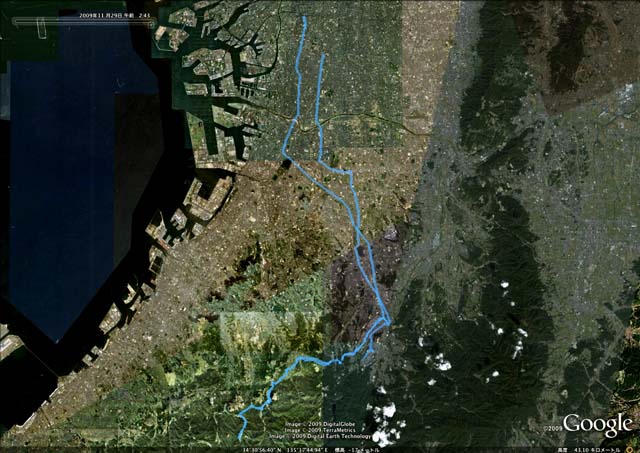Click the Google logo watermark
Image resolution: width=640 pixels, height=453 pixels.
598,424
